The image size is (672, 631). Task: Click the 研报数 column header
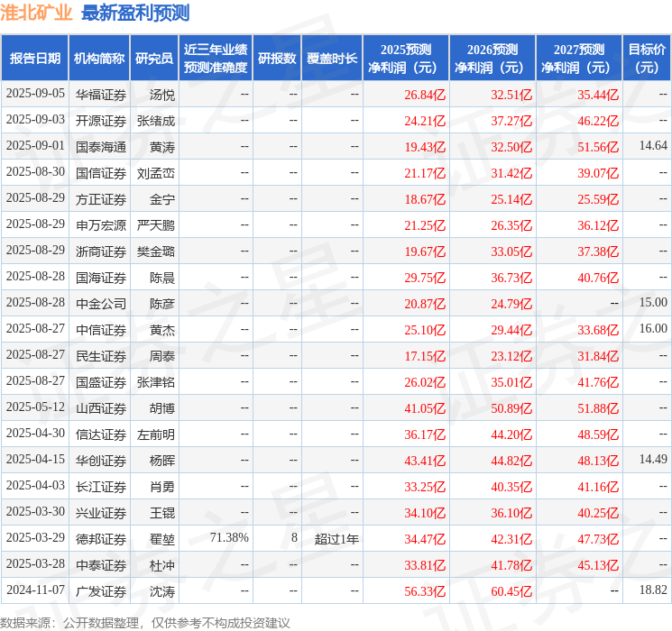tap(277, 59)
